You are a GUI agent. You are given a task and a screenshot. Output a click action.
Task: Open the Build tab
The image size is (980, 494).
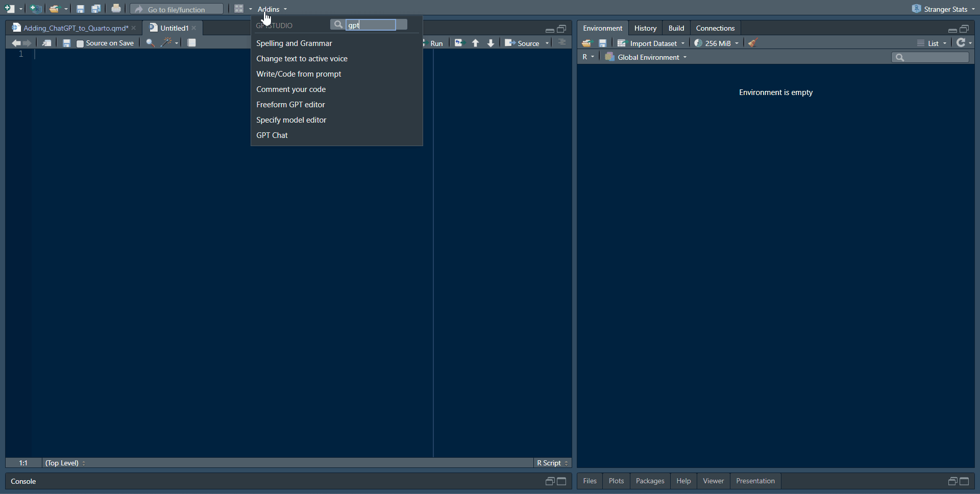(x=676, y=28)
